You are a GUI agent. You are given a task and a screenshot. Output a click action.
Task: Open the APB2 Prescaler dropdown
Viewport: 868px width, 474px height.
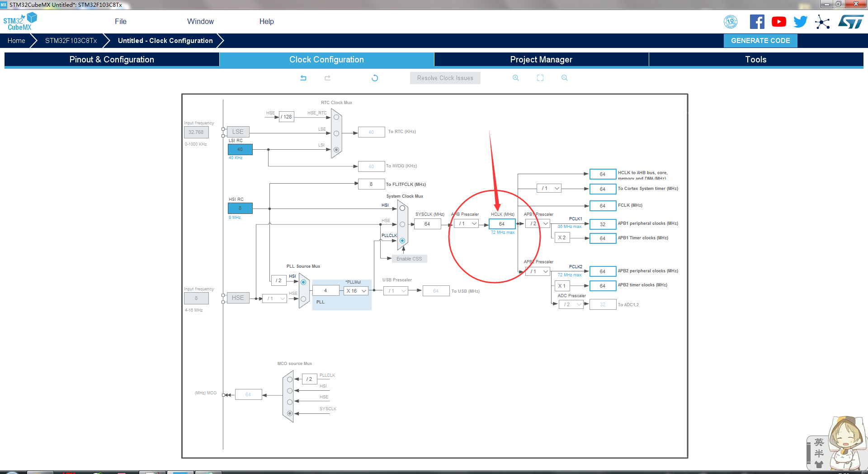[538, 271]
